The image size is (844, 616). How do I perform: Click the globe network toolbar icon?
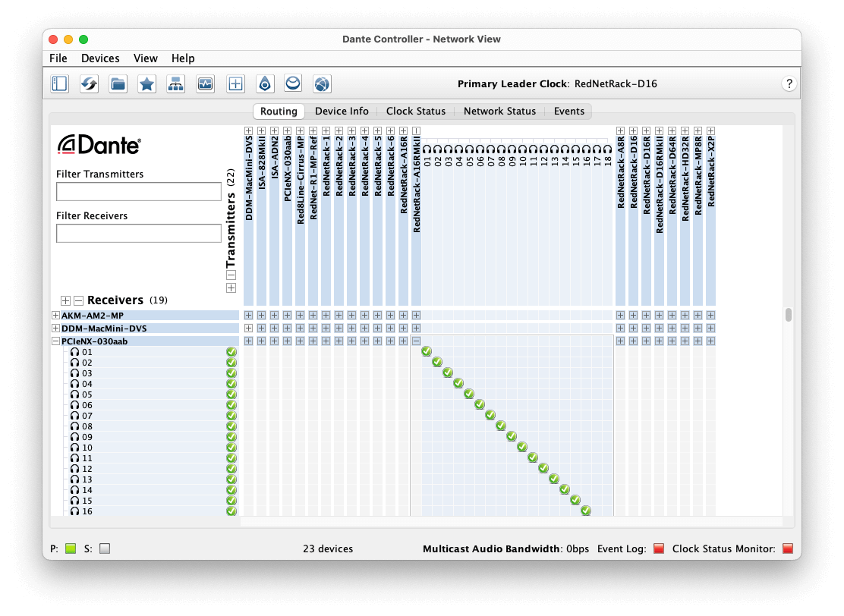tap(322, 84)
